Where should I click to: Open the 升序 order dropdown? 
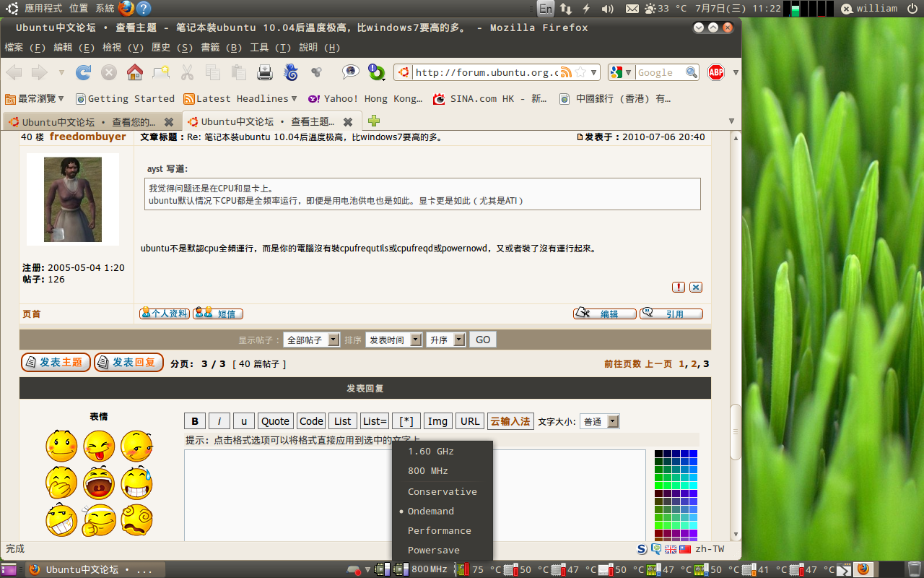(x=445, y=340)
